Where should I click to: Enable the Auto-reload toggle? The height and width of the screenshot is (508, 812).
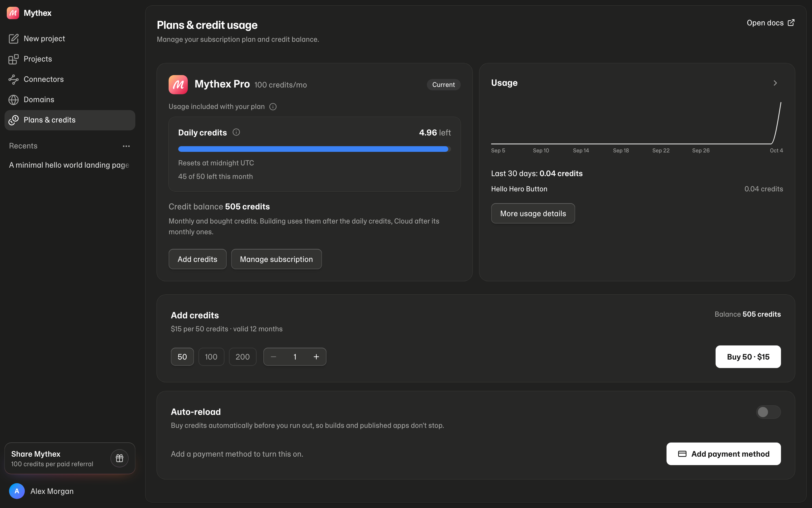tap(768, 412)
